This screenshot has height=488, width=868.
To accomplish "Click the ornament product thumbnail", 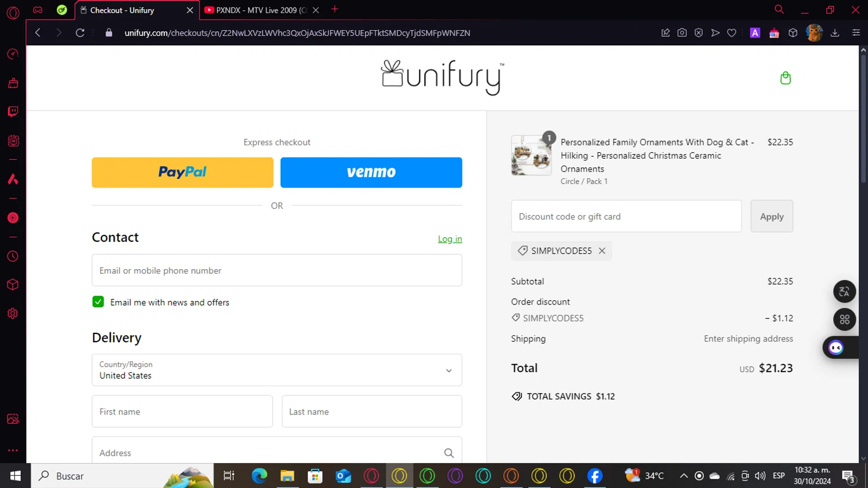I will coord(531,156).
